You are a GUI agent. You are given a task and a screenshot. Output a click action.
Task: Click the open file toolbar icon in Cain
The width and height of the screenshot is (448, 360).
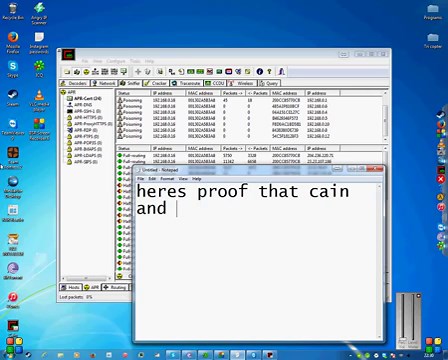point(67,72)
